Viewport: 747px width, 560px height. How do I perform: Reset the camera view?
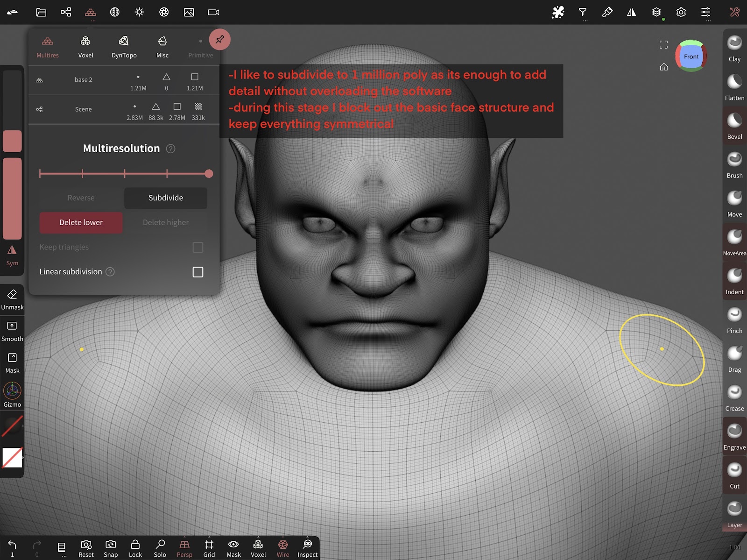86,548
